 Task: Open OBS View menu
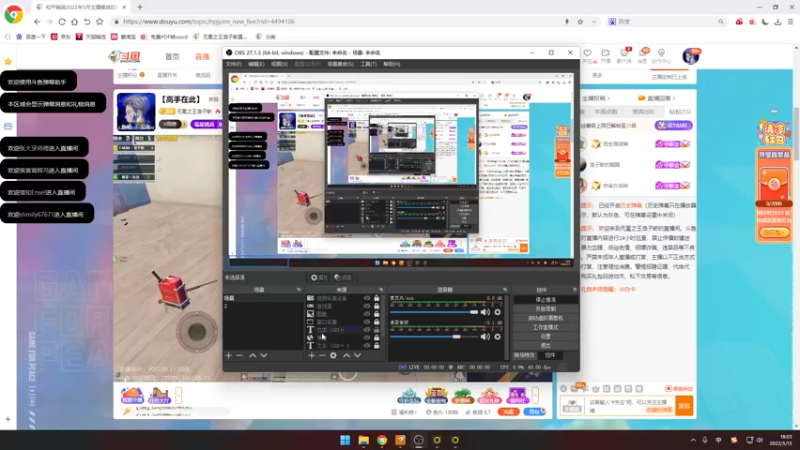279,64
